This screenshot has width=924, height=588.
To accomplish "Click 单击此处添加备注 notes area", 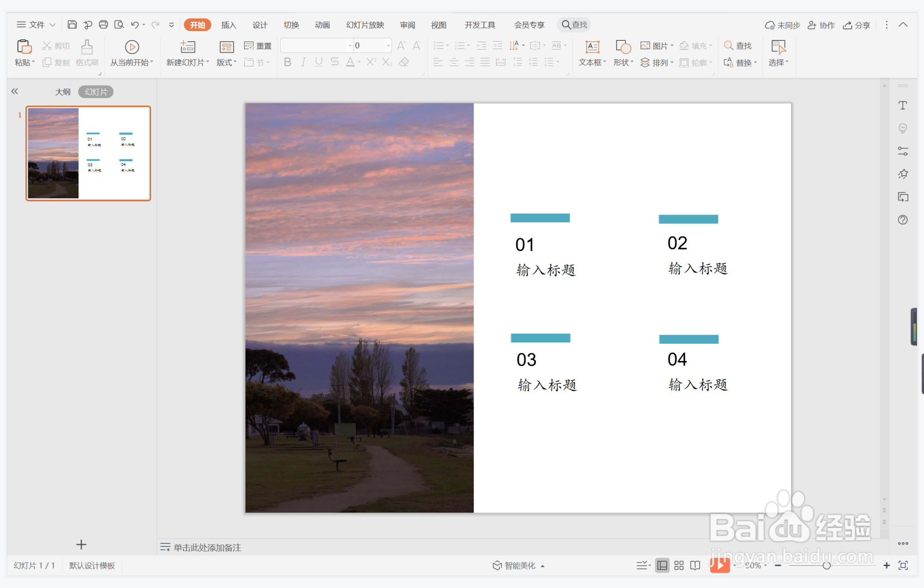I will click(207, 547).
